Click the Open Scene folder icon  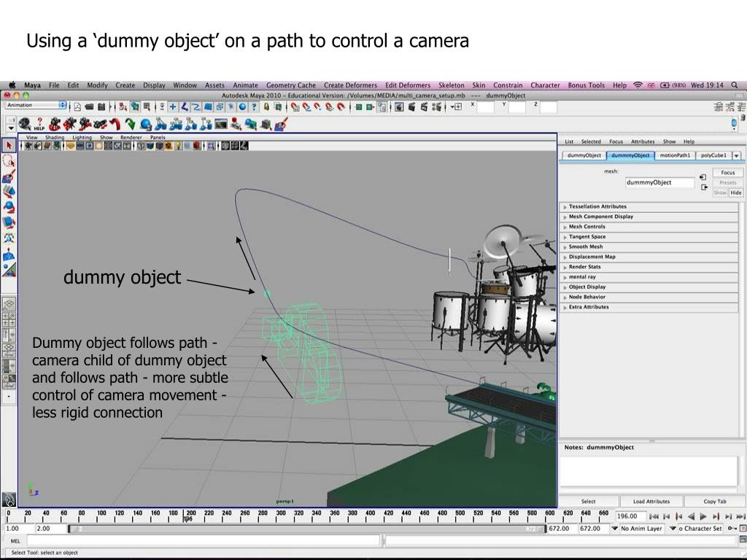click(89, 107)
